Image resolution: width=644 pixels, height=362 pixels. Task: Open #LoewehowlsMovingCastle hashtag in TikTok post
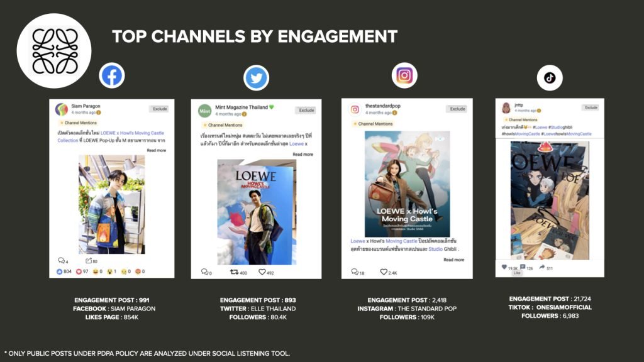point(567,134)
